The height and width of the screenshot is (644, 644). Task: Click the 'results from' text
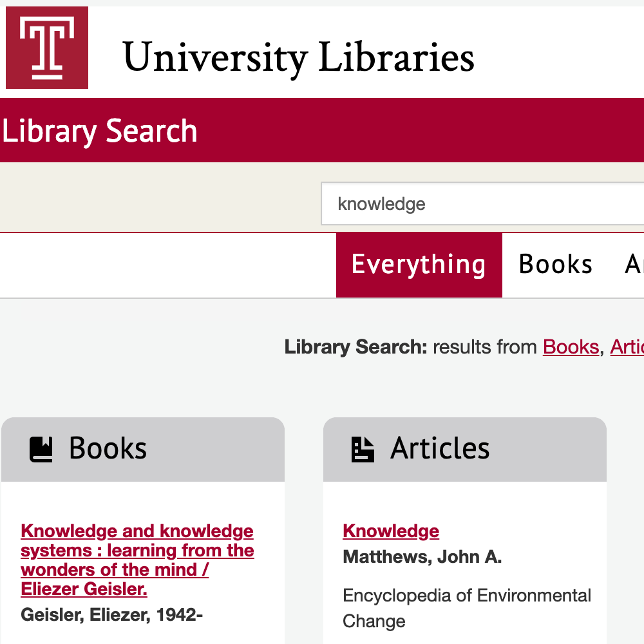tap(485, 347)
